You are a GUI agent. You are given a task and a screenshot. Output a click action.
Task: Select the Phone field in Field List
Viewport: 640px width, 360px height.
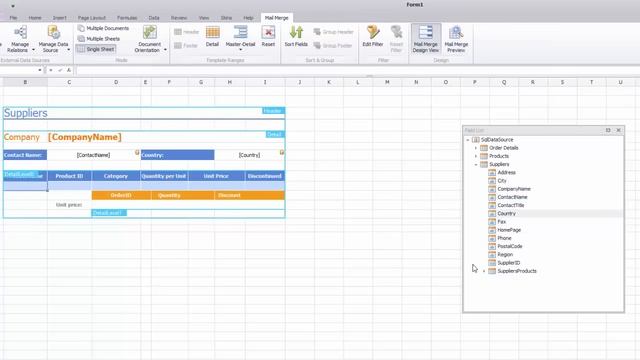(x=504, y=238)
